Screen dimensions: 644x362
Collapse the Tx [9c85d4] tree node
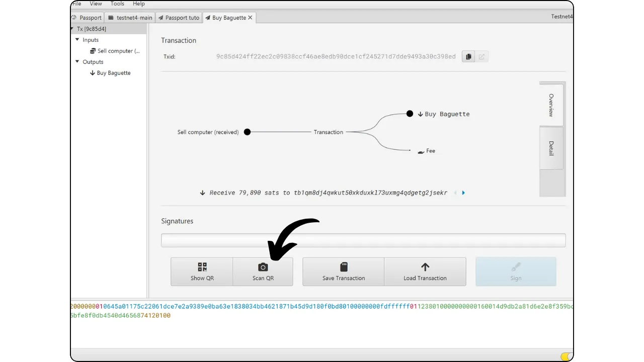coord(73,29)
